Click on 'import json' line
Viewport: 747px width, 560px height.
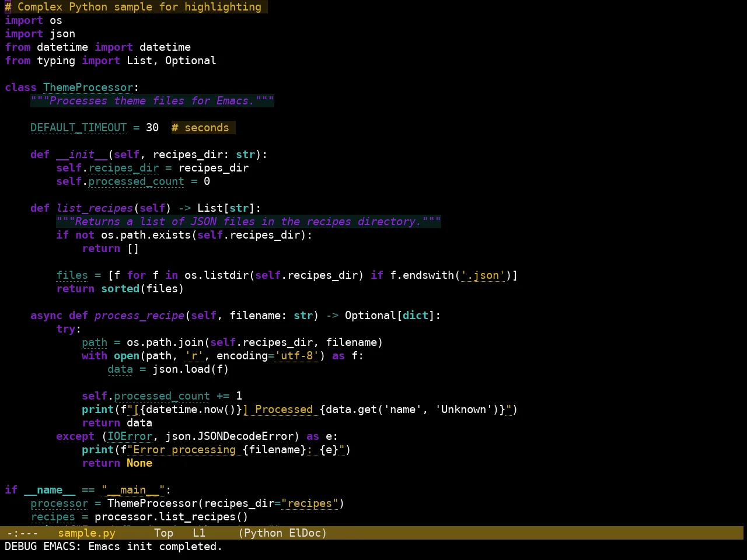click(40, 34)
